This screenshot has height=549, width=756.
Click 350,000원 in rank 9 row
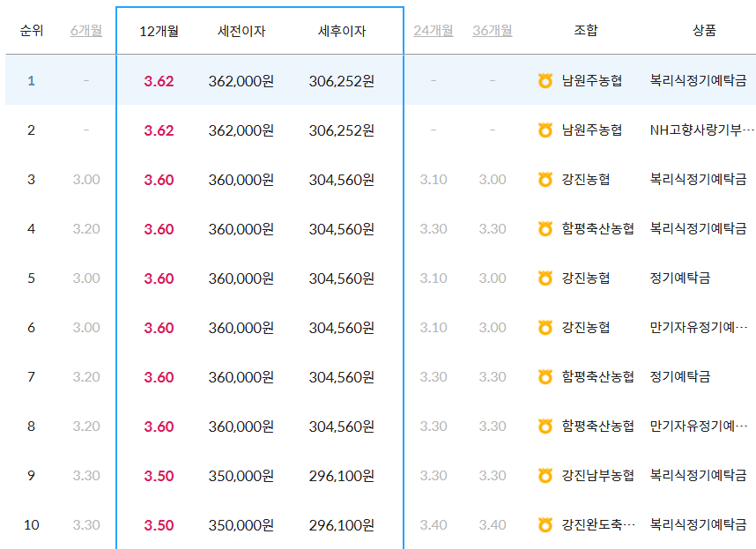[241, 476]
